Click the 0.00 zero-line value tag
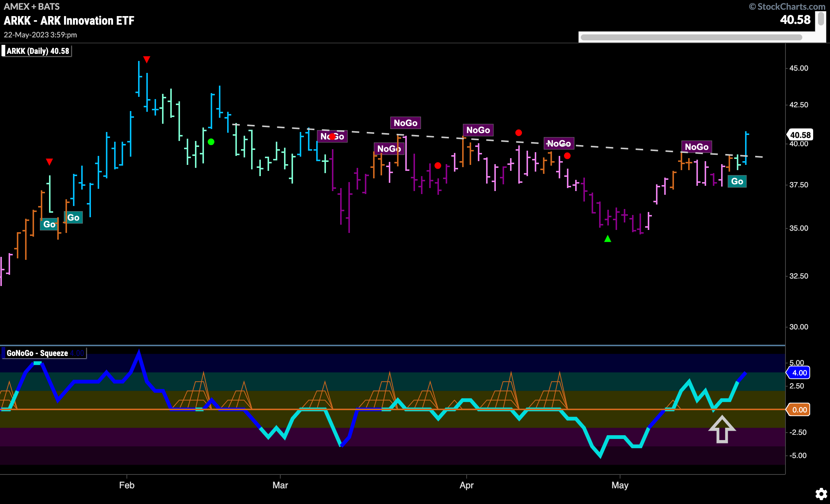This screenshot has height=504, width=830. click(x=799, y=410)
